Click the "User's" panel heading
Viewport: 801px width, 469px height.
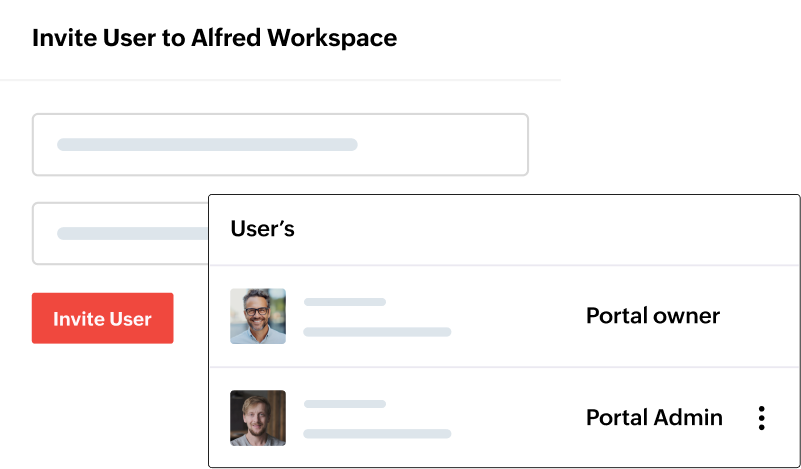click(x=262, y=229)
